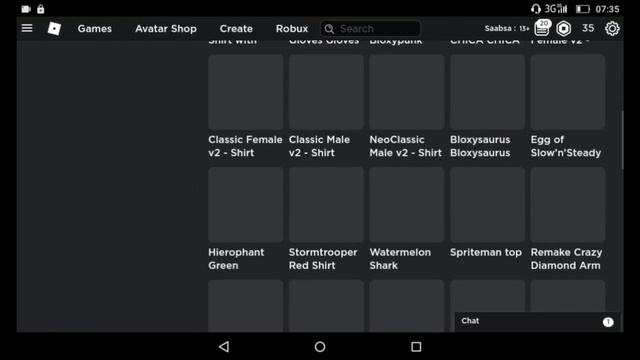
Task: Open the Create menu
Action: coord(236,29)
